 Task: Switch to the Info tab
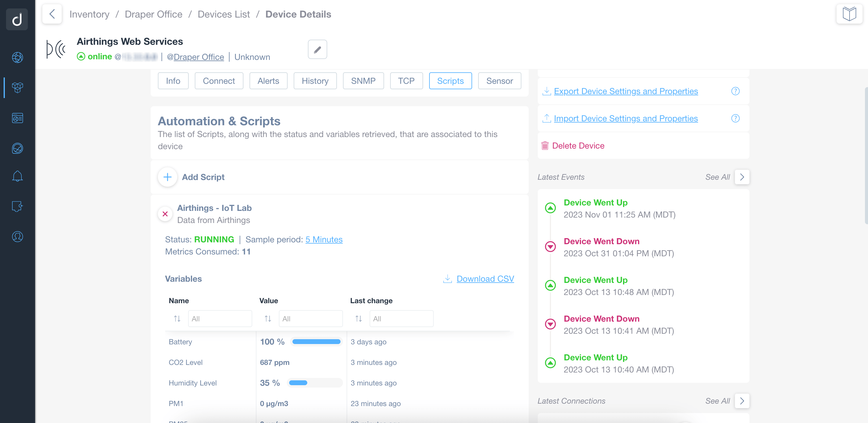173,81
